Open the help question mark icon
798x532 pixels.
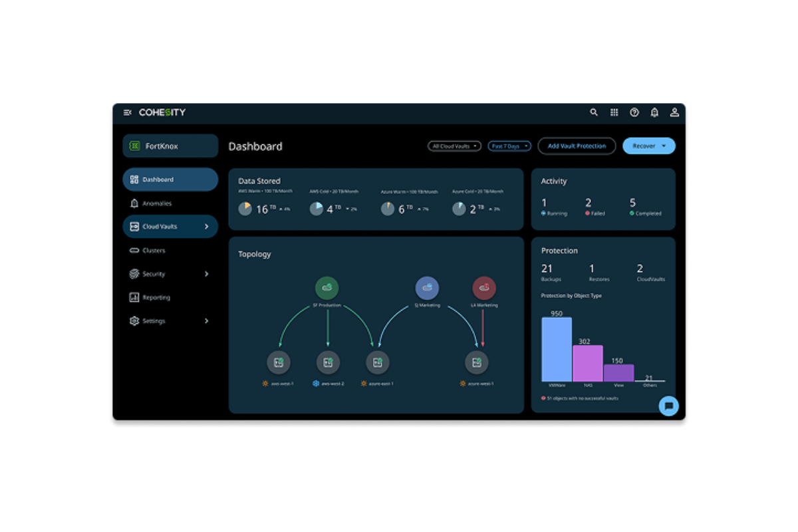(634, 112)
